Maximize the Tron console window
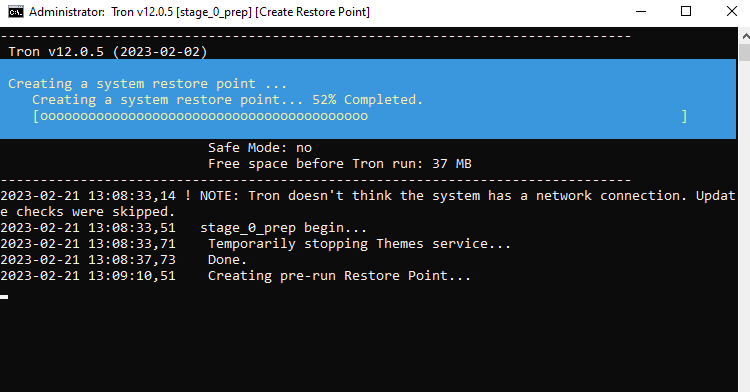 686,12
